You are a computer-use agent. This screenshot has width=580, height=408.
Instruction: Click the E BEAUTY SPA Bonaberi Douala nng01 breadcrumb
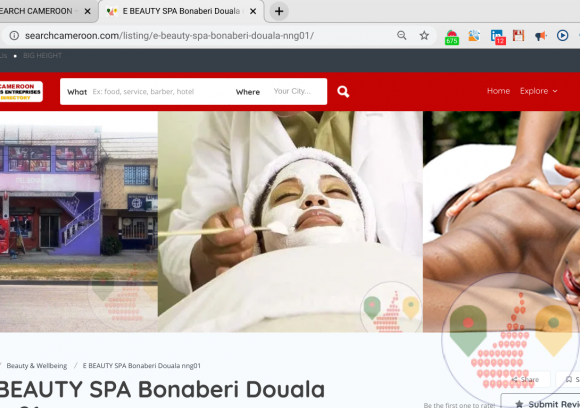[x=142, y=366]
